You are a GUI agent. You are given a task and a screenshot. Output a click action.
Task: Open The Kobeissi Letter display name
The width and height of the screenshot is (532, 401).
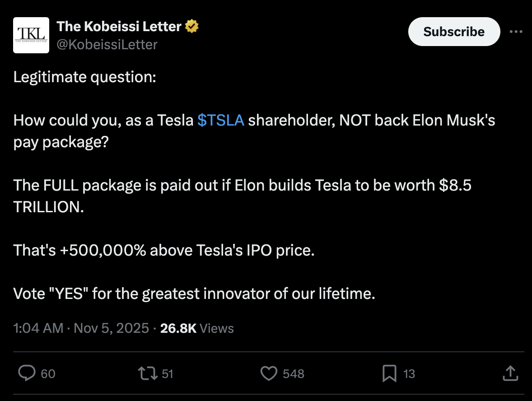pyautogui.click(x=119, y=27)
